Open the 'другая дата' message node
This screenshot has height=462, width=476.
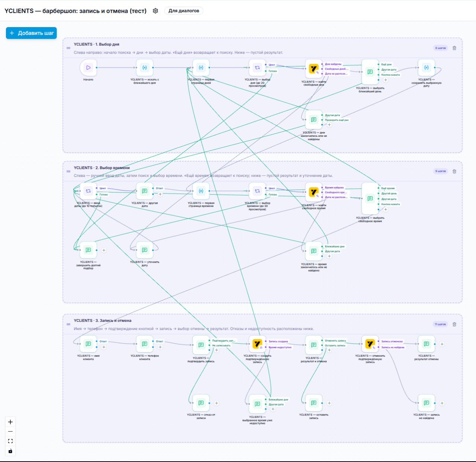(x=145, y=191)
